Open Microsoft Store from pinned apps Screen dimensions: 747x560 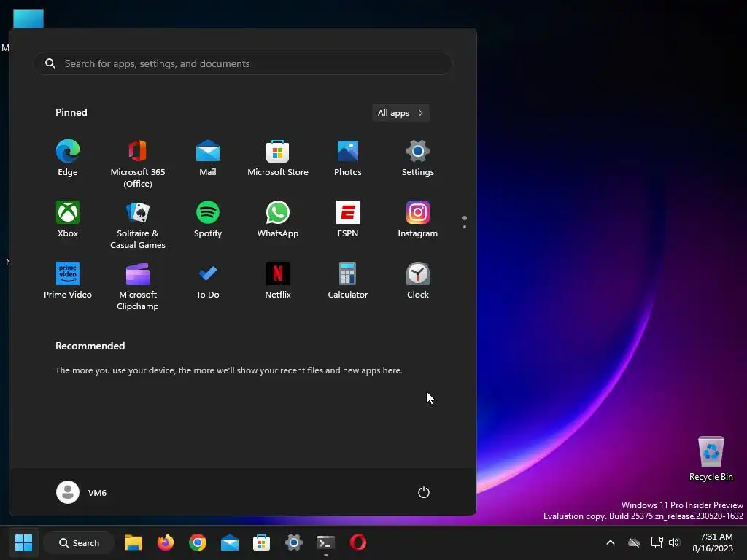pos(278,158)
